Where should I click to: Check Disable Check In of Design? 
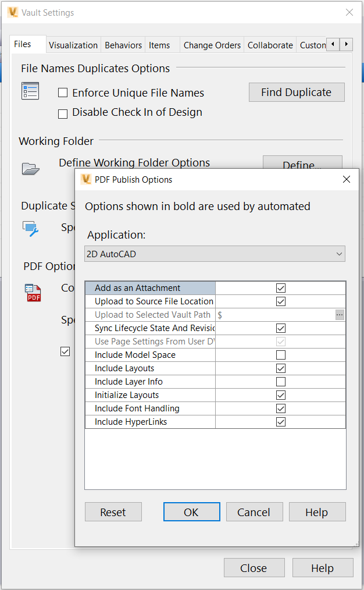(63, 113)
